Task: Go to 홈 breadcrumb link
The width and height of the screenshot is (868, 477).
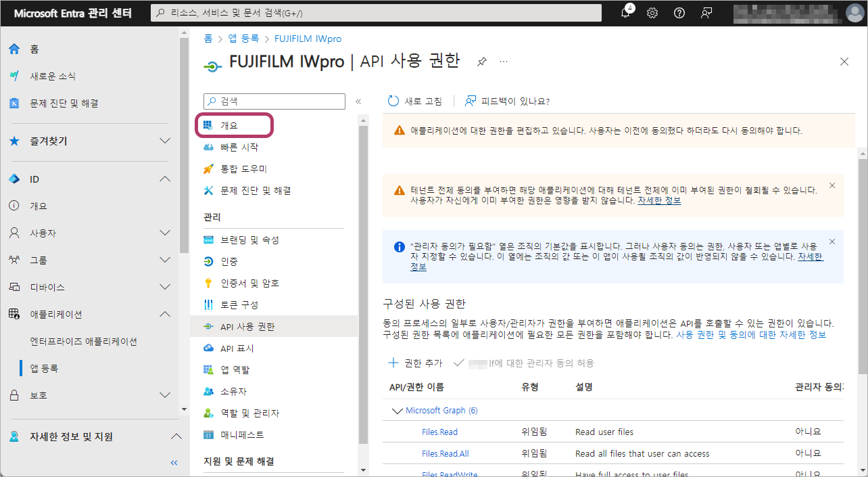Action: (208, 39)
